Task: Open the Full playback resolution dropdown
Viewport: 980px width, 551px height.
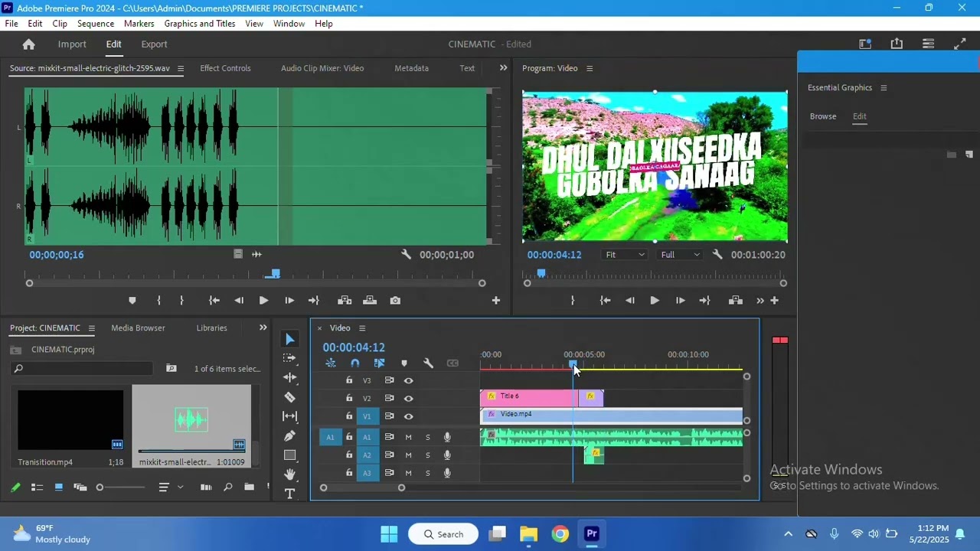Action: tap(680, 255)
